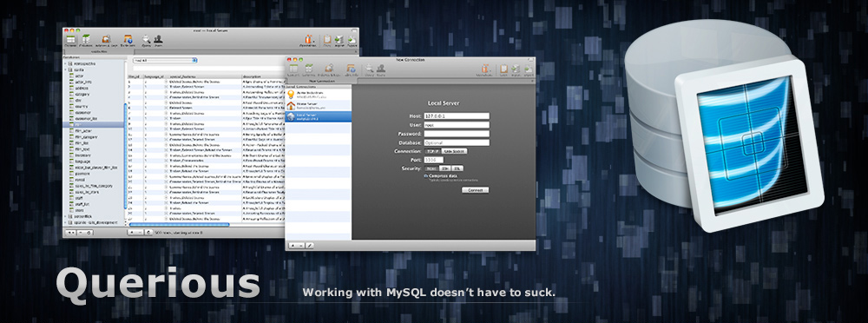Click the Host input field
The image size is (868, 323).
click(x=457, y=115)
